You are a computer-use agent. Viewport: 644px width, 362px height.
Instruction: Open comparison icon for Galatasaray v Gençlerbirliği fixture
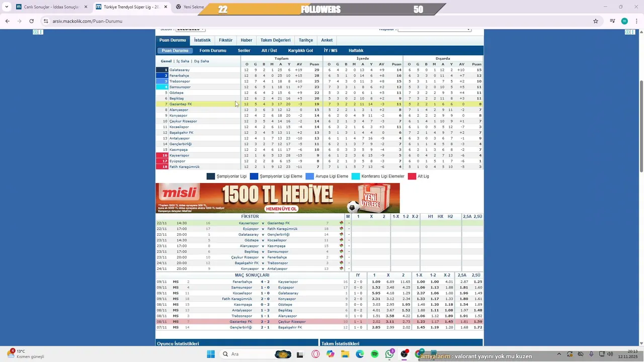(x=342, y=234)
